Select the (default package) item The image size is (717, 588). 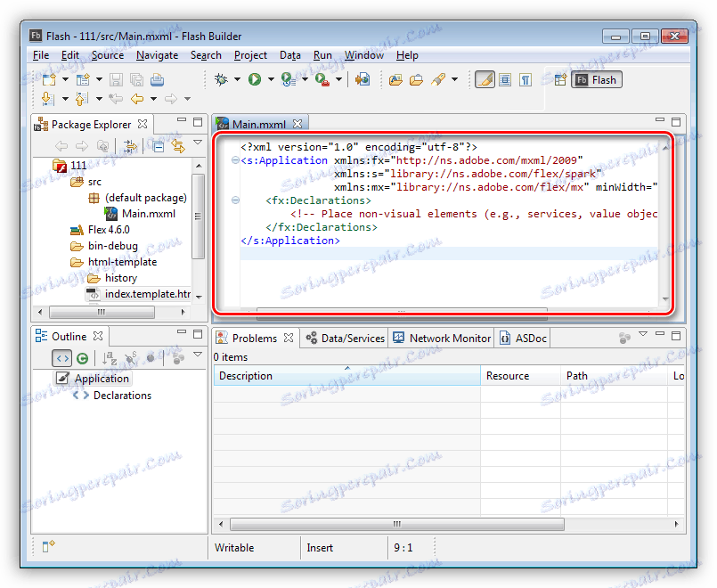coord(138,198)
